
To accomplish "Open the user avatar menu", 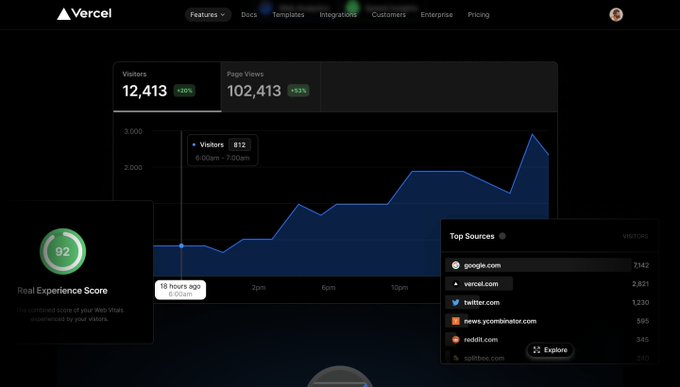I will click(x=616, y=15).
